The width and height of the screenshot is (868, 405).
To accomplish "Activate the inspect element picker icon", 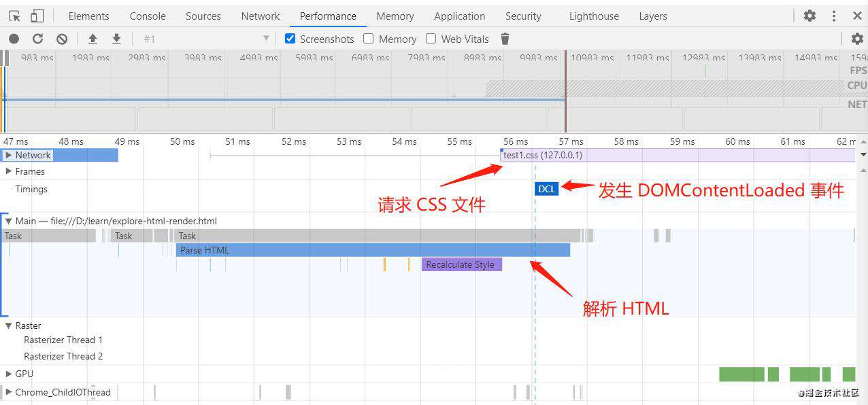I will pos(14,16).
